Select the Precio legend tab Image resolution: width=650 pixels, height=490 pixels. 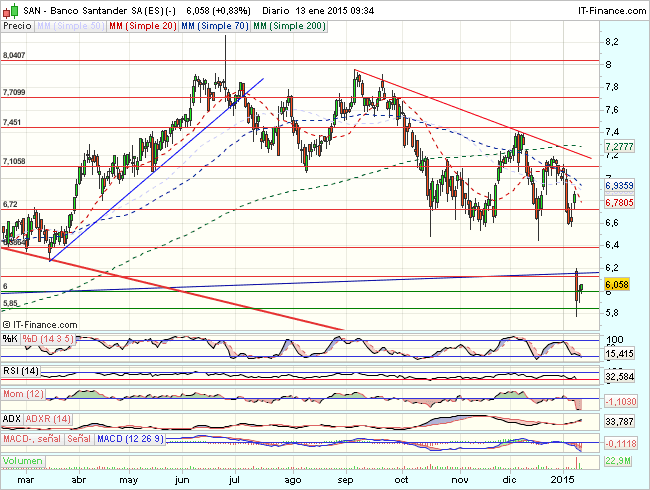click(17, 26)
